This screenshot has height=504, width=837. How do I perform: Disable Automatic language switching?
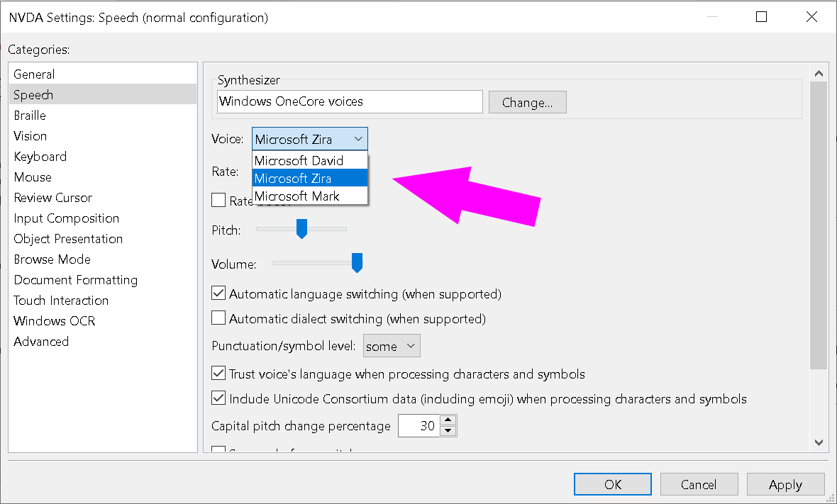(x=218, y=293)
